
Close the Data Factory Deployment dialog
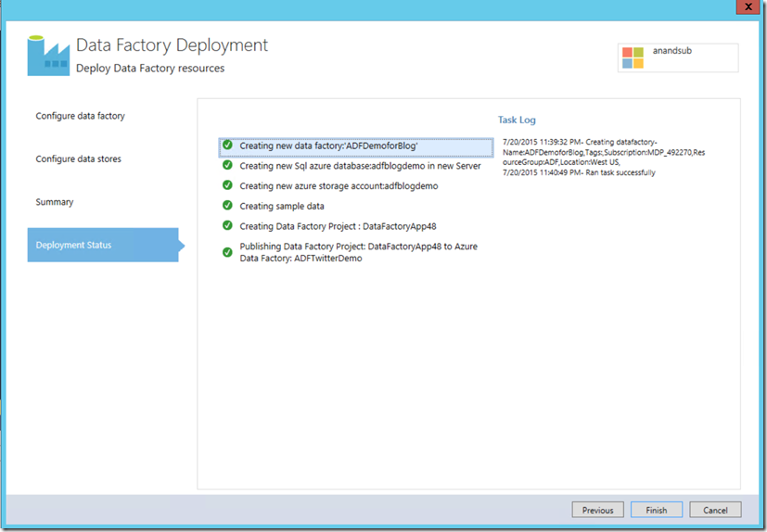[748, 6]
